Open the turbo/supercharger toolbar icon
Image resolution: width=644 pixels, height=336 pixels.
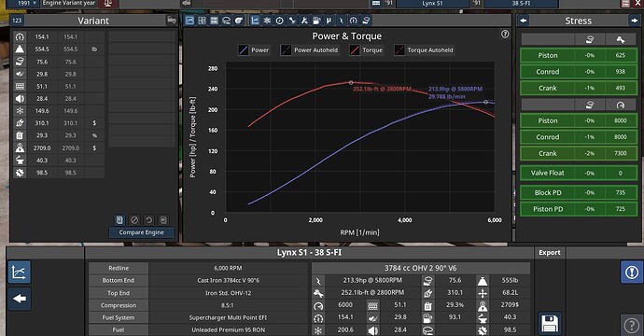coord(239,21)
